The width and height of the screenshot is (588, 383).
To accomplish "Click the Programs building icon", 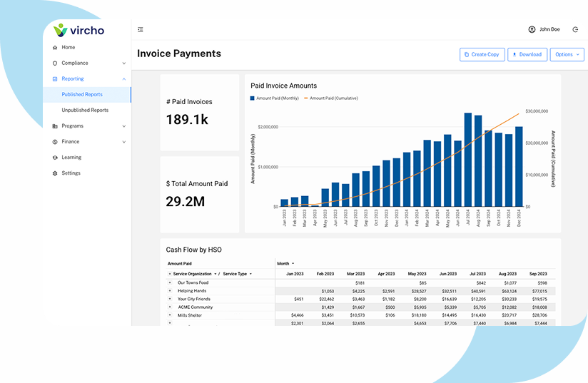I will tap(55, 126).
